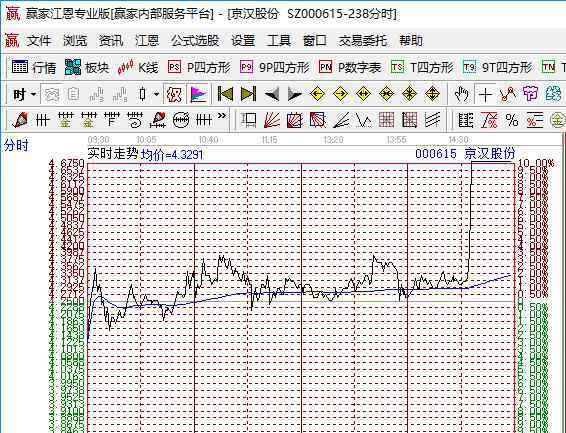
Task: Click the red pencil with ruler icon
Action: 158,120
